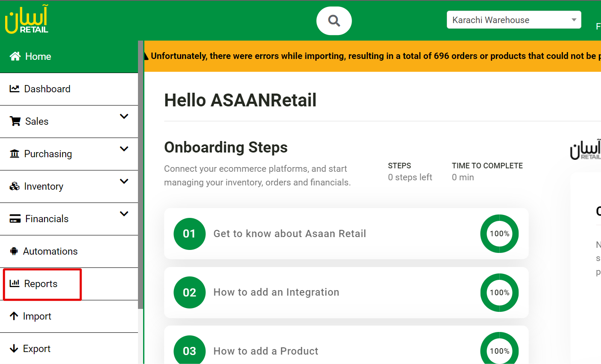Click the Purchasing bank icon
This screenshot has width=601, height=364.
15,154
